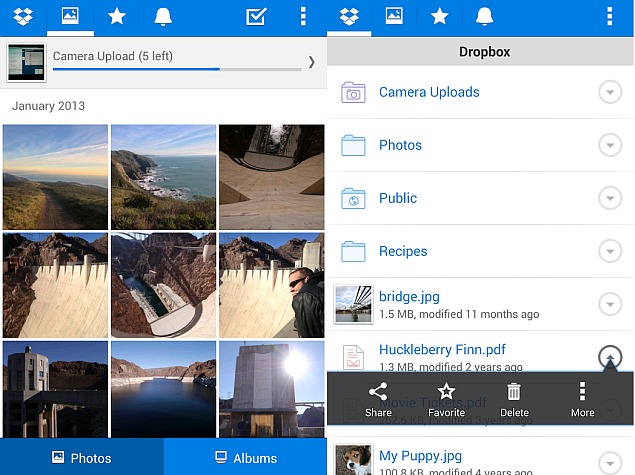Open notifications bell in right screen

click(484, 17)
